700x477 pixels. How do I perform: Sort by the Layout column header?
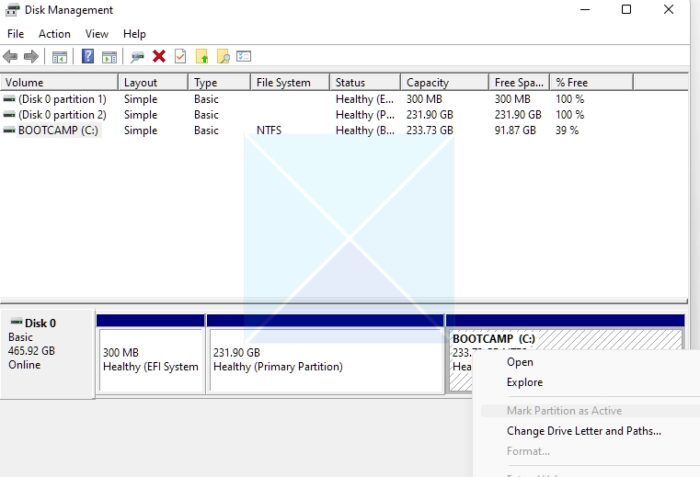[153, 83]
